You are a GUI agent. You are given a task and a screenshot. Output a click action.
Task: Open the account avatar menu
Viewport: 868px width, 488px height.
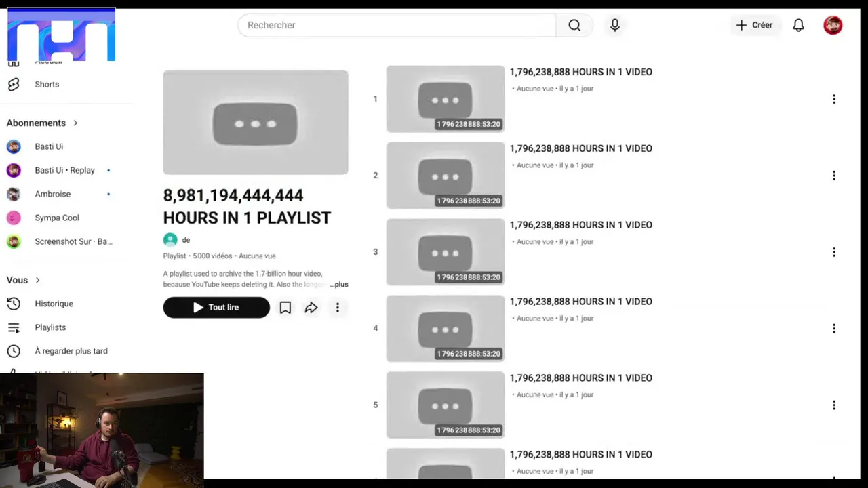(x=833, y=25)
